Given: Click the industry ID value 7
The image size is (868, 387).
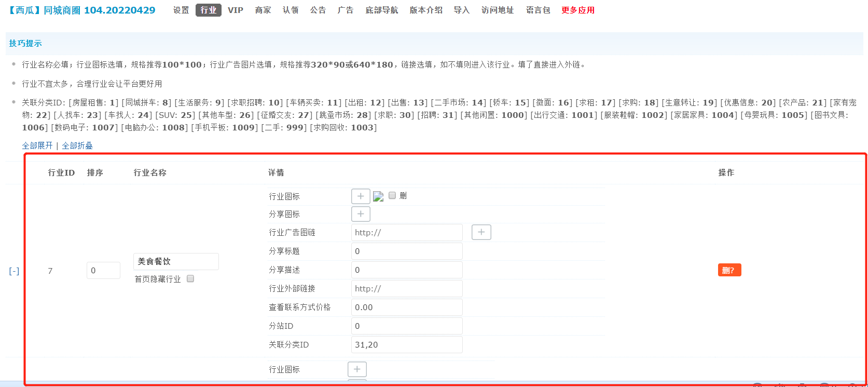Looking at the screenshot, I should pos(50,271).
